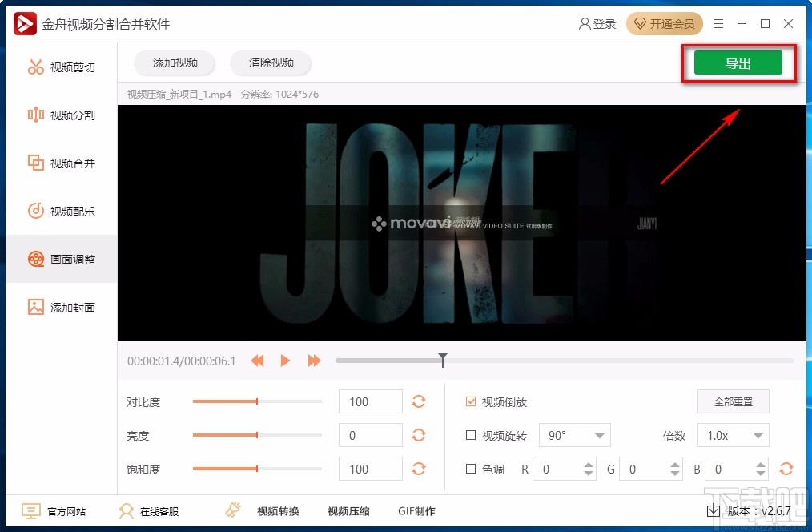Open the 90° rotation dropdown

tap(575, 435)
